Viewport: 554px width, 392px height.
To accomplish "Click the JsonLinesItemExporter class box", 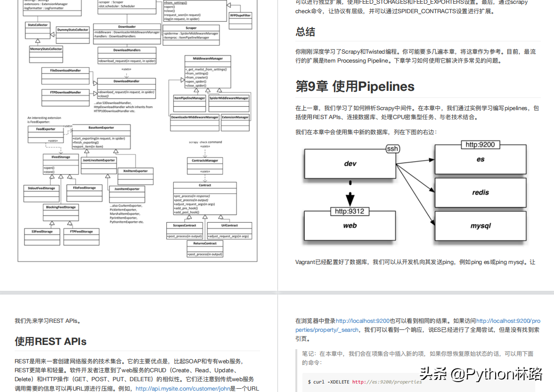I will click(x=98, y=166).
